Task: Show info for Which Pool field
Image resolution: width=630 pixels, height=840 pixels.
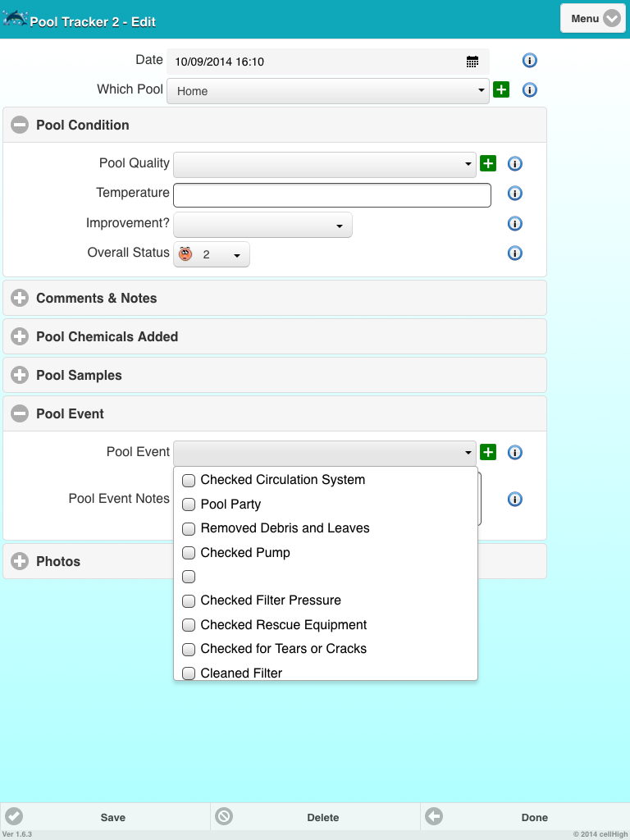Action: (529, 90)
